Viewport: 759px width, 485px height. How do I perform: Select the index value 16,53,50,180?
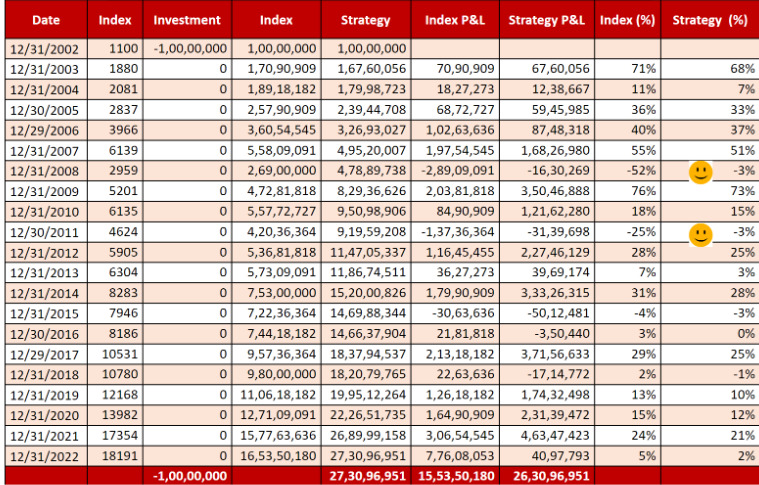[x=278, y=456]
